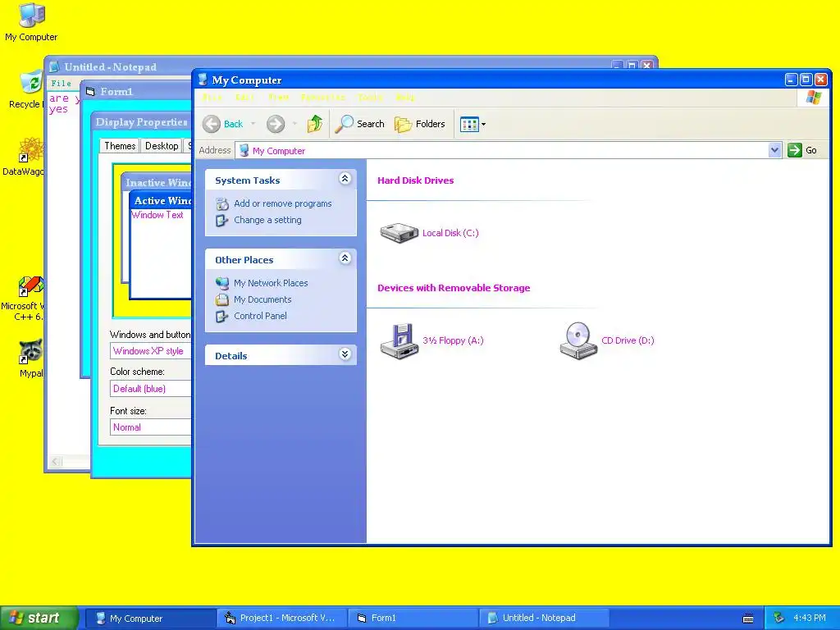This screenshot has width=840, height=630.
Task: Click My Network Places globe icon
Action: 221,283
